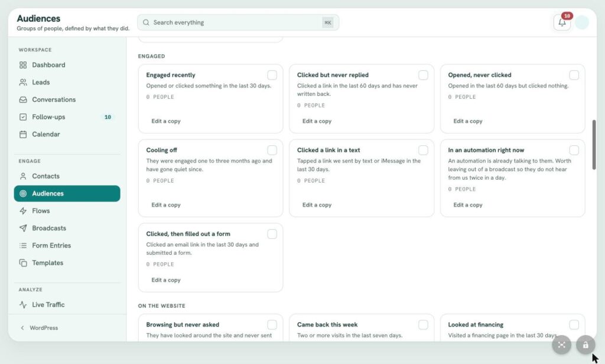Click the Contacts person icon
605x364 pixels.
[x=23, y=176]
